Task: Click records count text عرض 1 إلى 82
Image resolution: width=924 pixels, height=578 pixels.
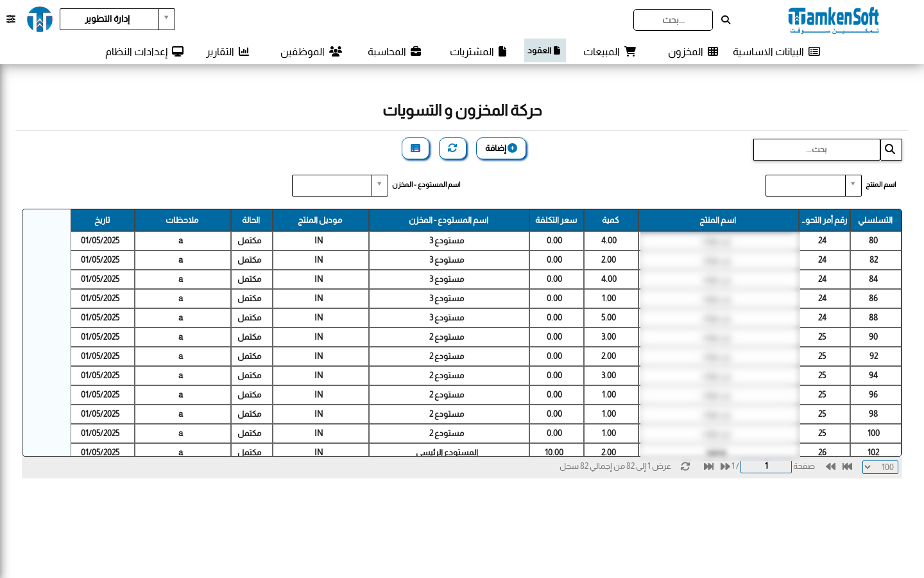Action: pos(615,466)
